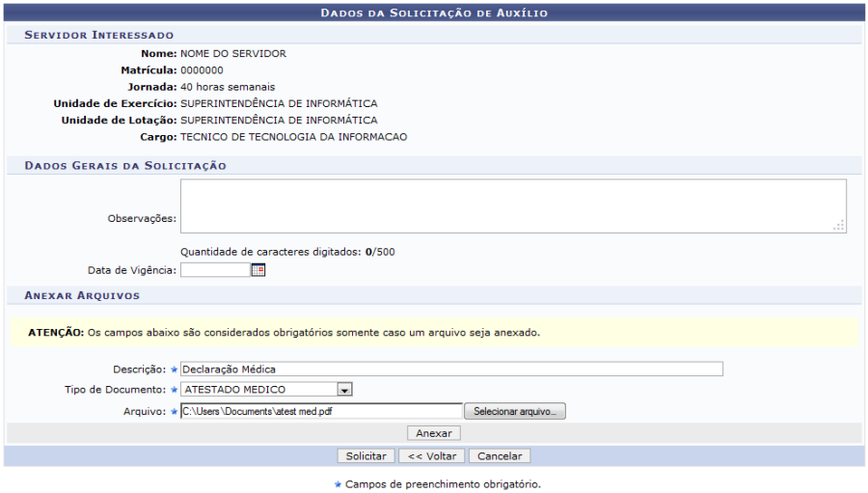The width and height of the screenshot is (868, 493).
Task: Focus the Observações text area
Action: pyautogui.click(x=511, y=205)
